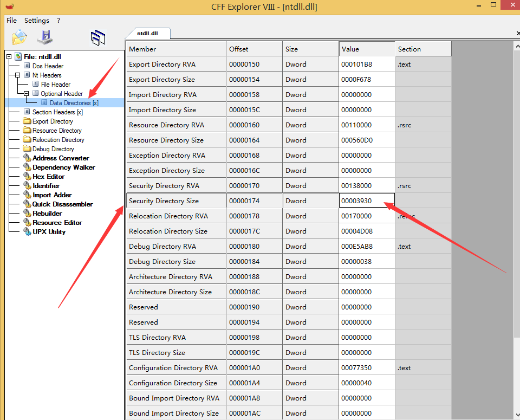Select Debug Directory Size value 00000038
The image size is (520, 420).
click(367, 261)
